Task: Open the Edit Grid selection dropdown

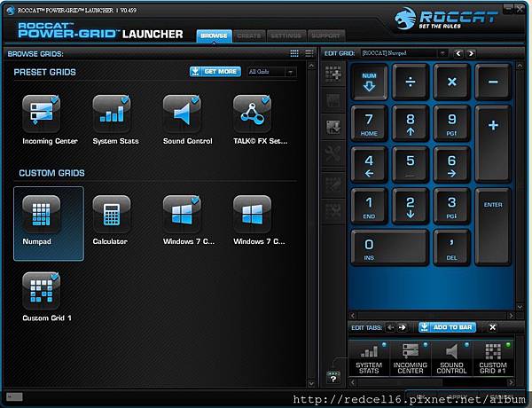Action: tap(403, 53)
